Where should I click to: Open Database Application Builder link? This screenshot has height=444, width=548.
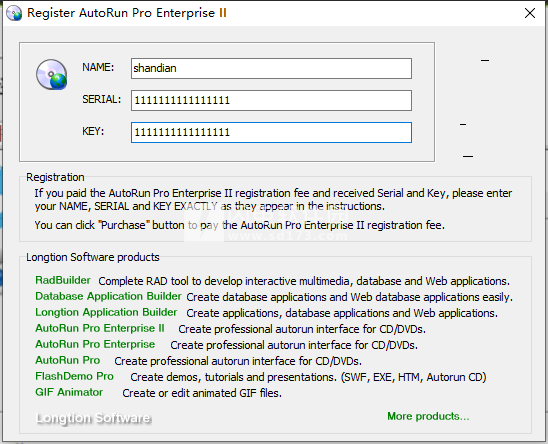coord(108,296)
